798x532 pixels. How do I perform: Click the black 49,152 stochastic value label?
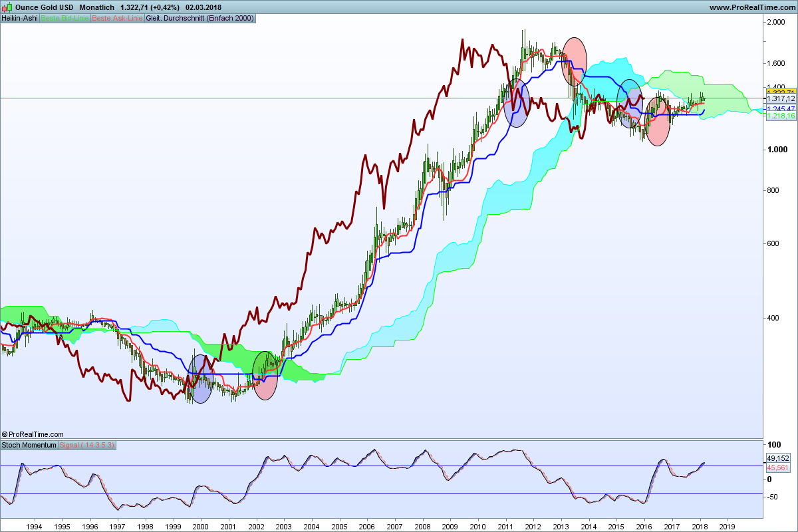coord(777,458)
